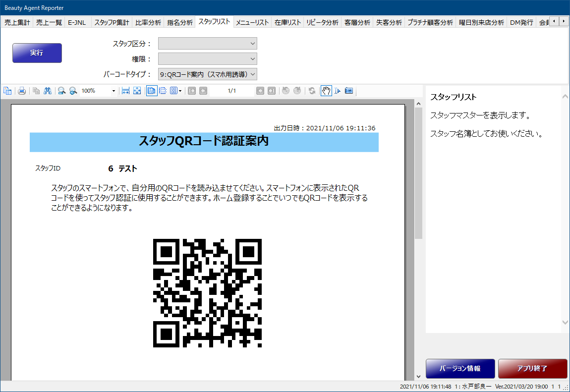Select the hand pan tool

tap(326, 91)
